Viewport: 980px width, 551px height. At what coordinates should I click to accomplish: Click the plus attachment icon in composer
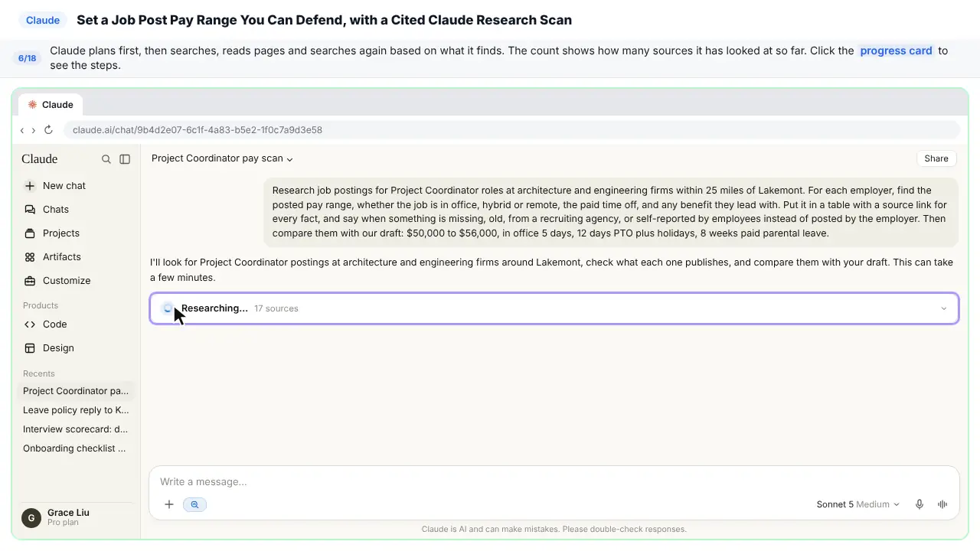[x=169, y=504]
